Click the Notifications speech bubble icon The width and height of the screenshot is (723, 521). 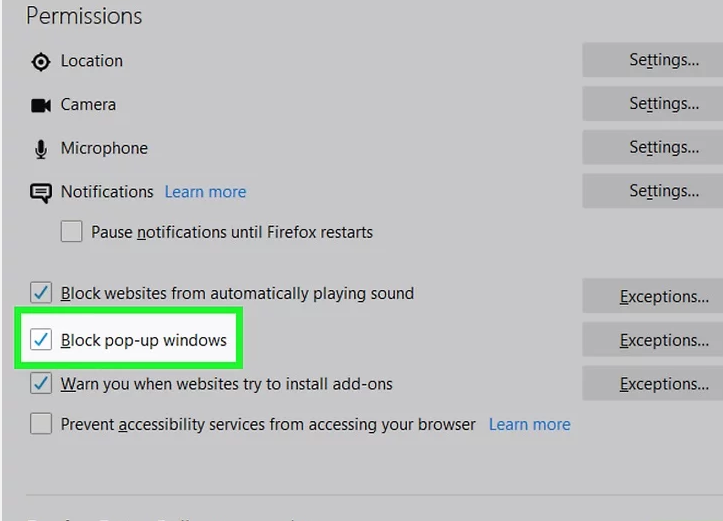pos(40,193)
